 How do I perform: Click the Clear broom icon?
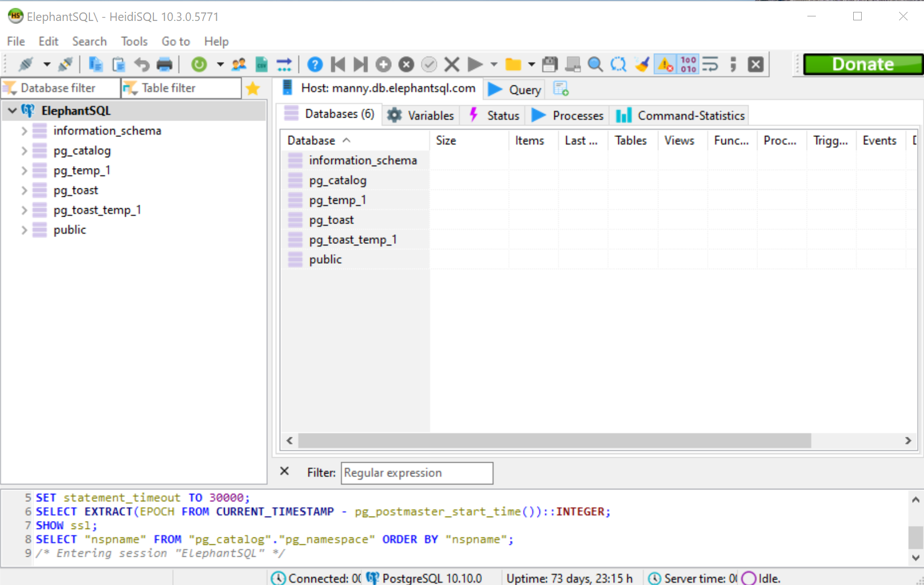[x=641, y=64]
